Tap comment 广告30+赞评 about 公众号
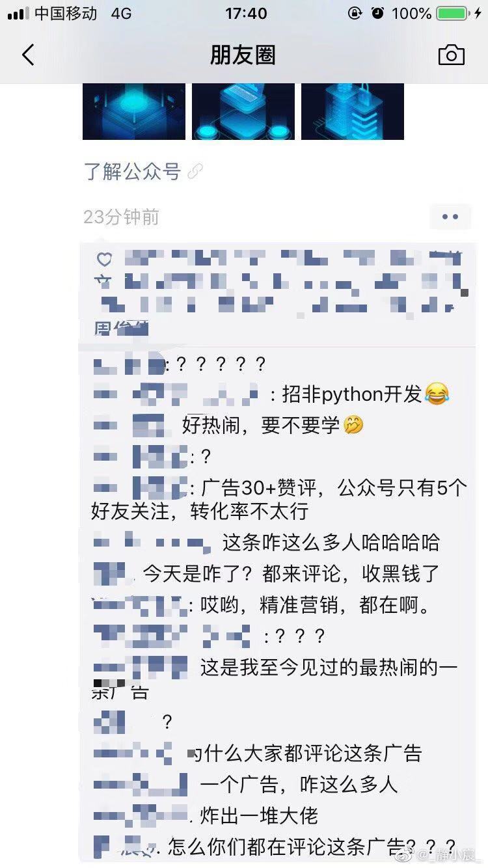This screenshot has width=488, height=868. click(x=280, y=500)
